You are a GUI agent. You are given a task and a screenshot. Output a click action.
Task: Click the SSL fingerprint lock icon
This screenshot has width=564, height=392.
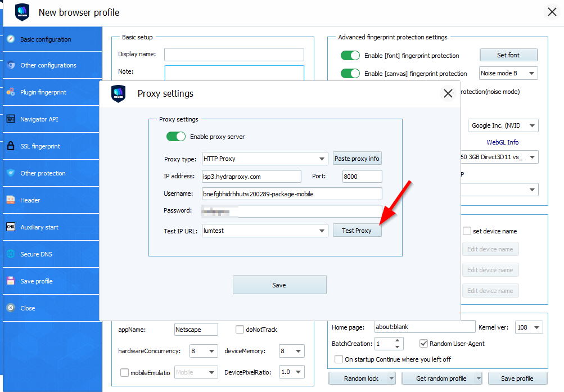click(10, 146)
